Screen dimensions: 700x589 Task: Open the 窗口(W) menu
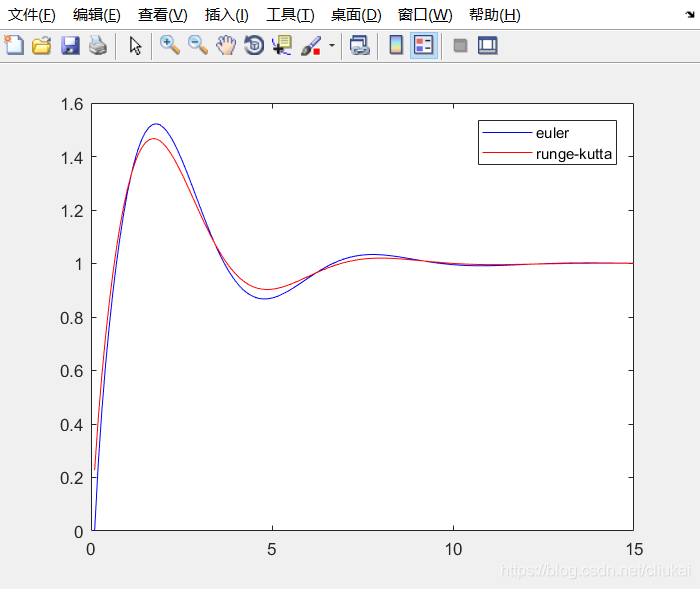pos(425,15)
